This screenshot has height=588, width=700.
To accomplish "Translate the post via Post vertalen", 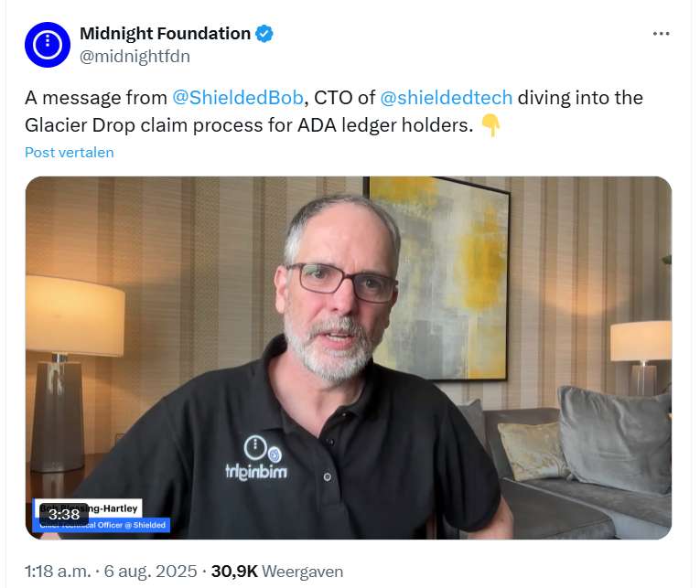I will pos(70,153).
